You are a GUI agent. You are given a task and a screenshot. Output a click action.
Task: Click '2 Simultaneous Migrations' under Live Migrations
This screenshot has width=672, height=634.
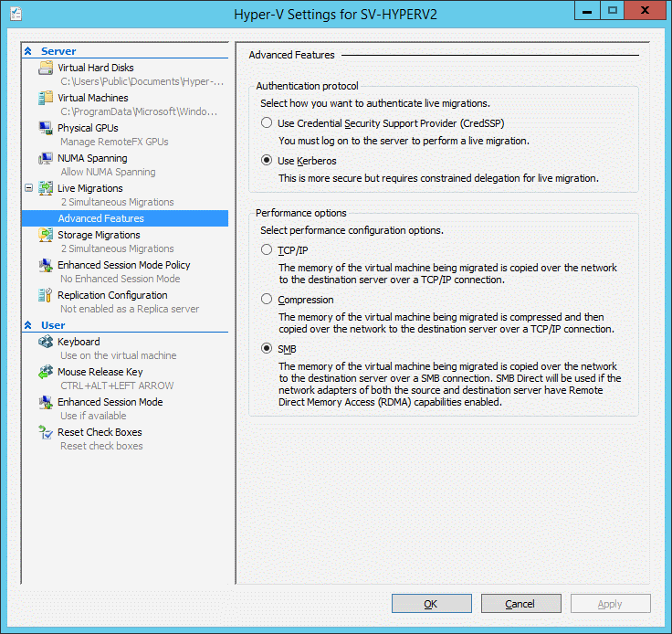[x=118, y=202]
